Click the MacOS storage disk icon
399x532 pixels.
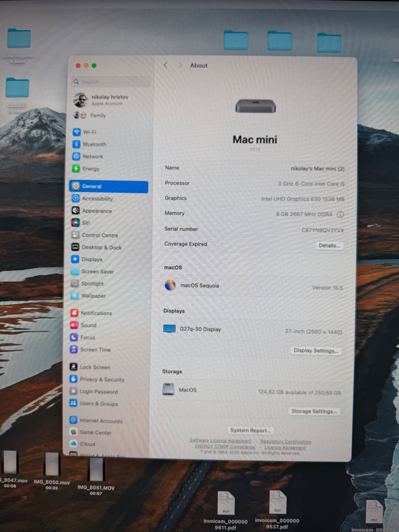click(x=168, y=389)
